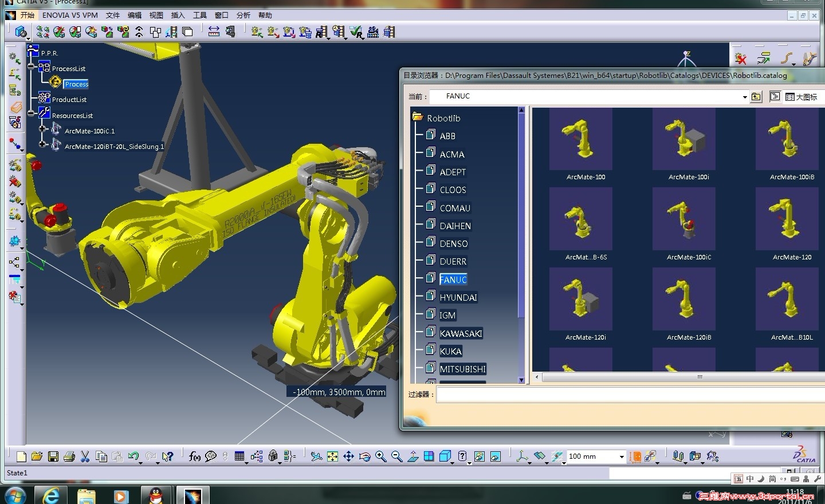This screenshot has width=825, height=504.
Task: Select the Pan view tool
Action: click(x=348, y=456)
